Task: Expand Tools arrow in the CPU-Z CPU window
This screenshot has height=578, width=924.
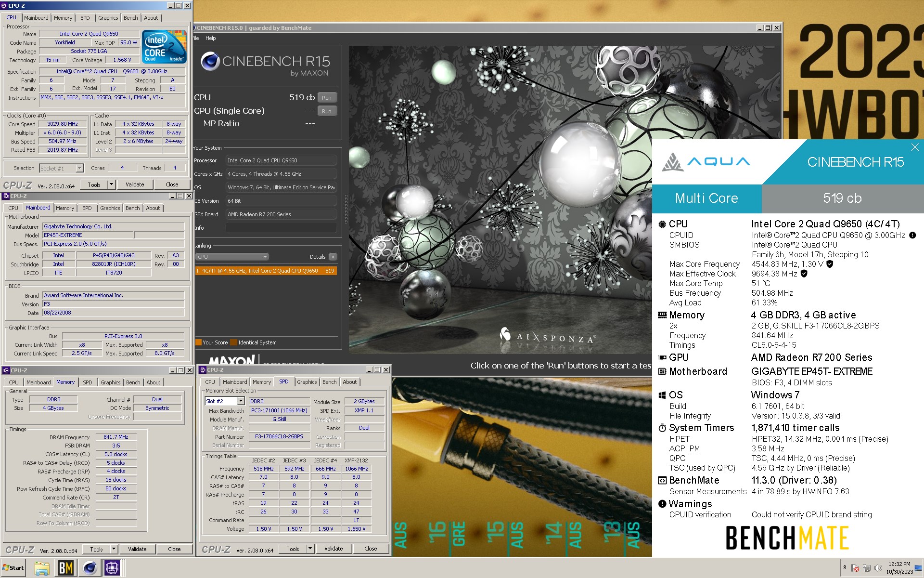Action: coord(112,184)
